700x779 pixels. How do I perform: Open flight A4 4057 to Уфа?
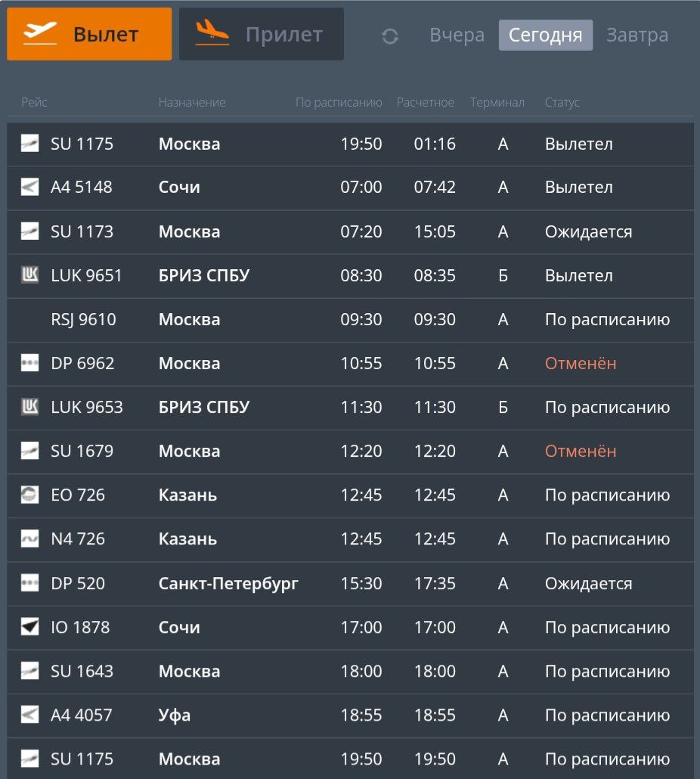click(350, 715)
